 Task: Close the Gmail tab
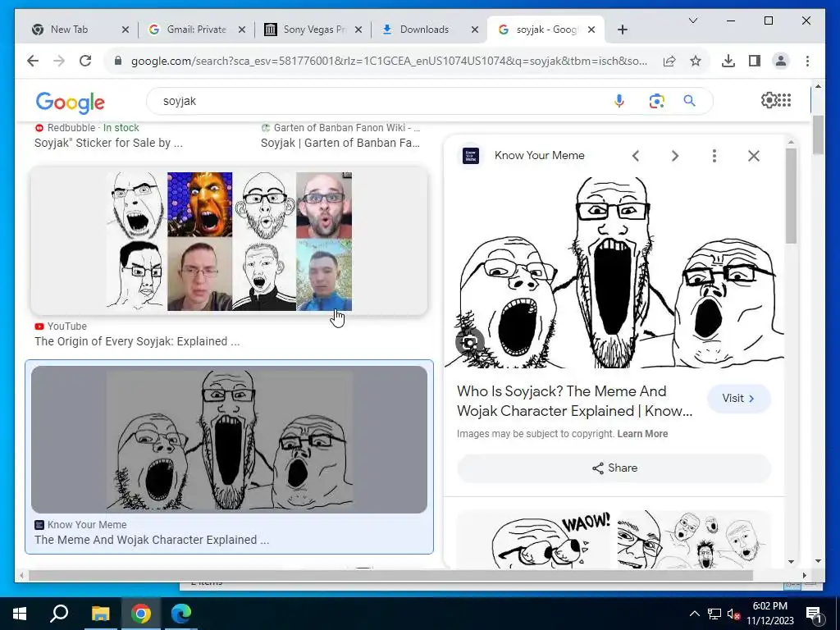coord(242,30)
